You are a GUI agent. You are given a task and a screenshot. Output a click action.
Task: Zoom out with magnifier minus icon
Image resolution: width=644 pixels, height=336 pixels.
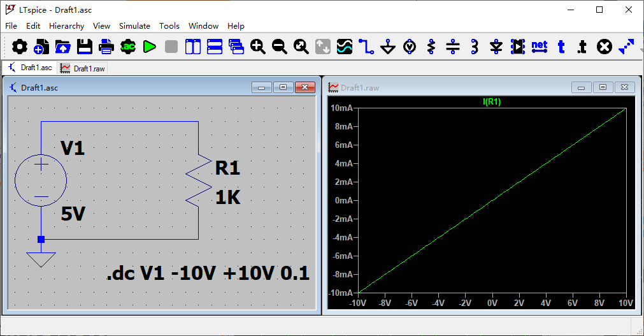click(x=280, y=47)
